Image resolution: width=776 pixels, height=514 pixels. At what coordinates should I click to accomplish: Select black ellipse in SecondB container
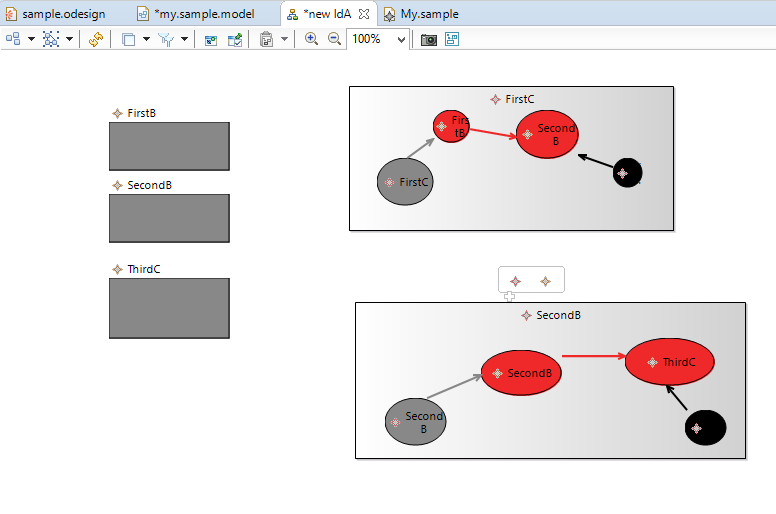(x=705, y=427)
